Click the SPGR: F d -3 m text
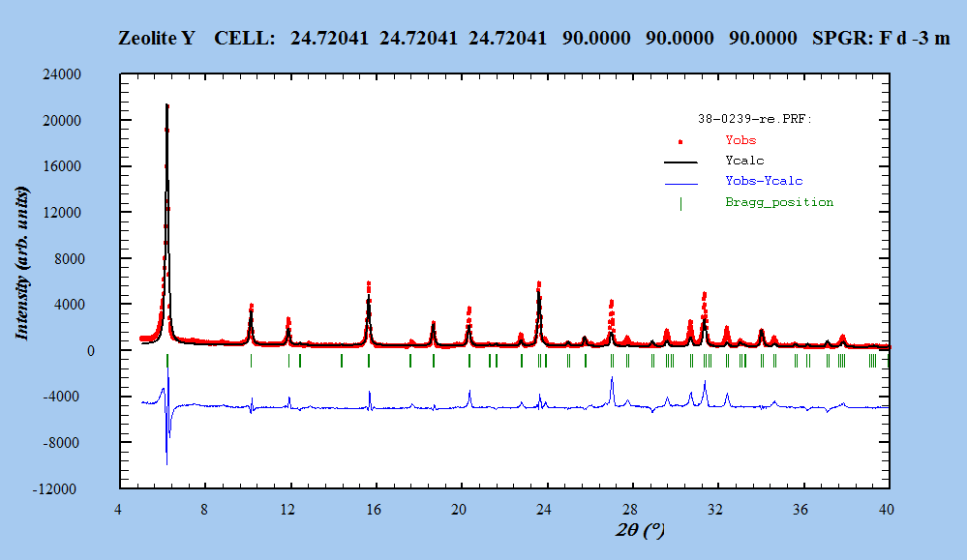The width and height of the screenshot is (967, 560). coord(881,38)
